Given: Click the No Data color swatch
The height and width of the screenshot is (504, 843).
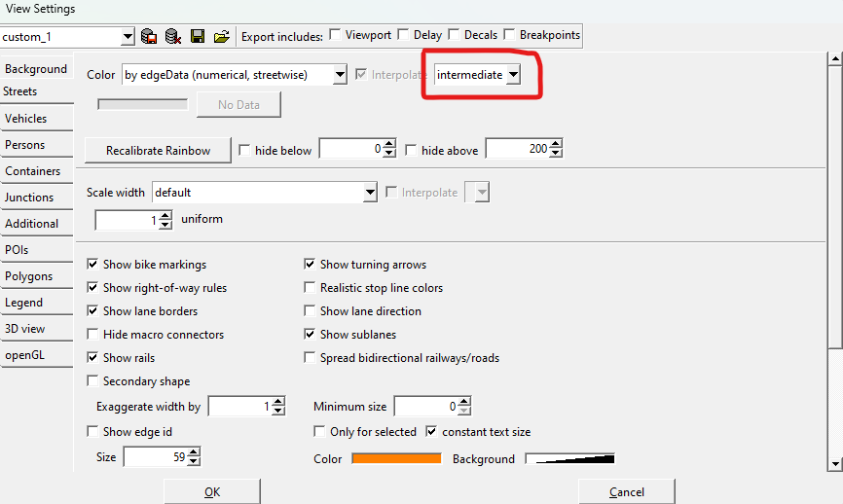Looking at the screenshot, I should (142, 104).
